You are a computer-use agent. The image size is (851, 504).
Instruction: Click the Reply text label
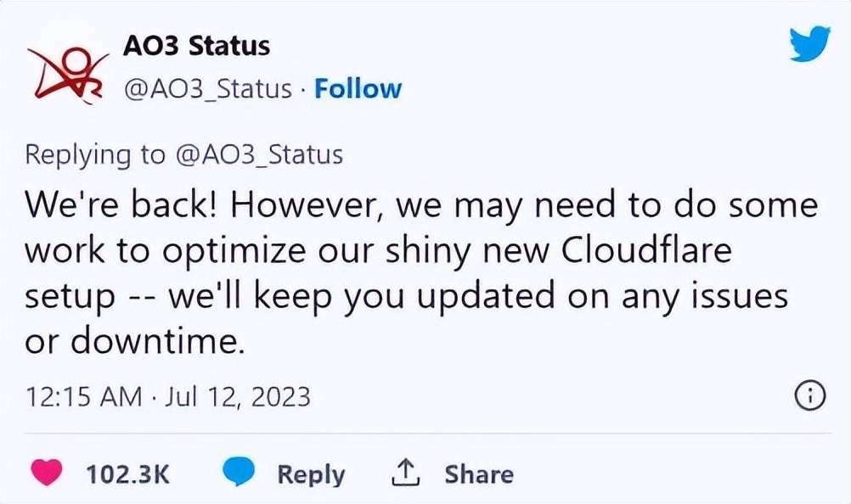coord(311,474)
